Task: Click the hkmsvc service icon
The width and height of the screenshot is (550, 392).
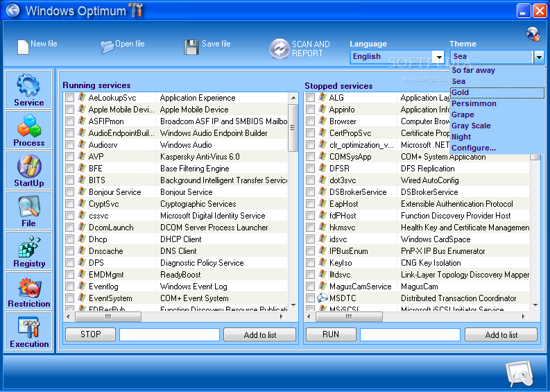Action: coord(323,227)
